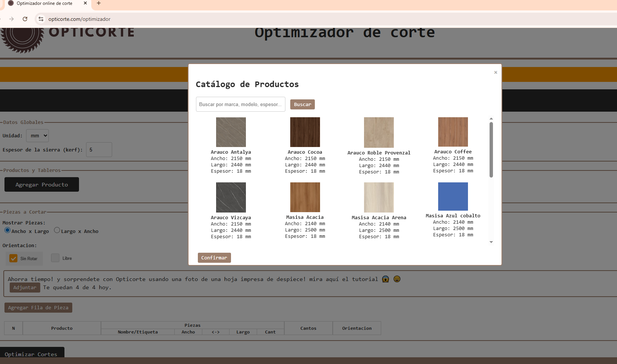Open the Unidad mm dropdown

click(x=37, y=135)
